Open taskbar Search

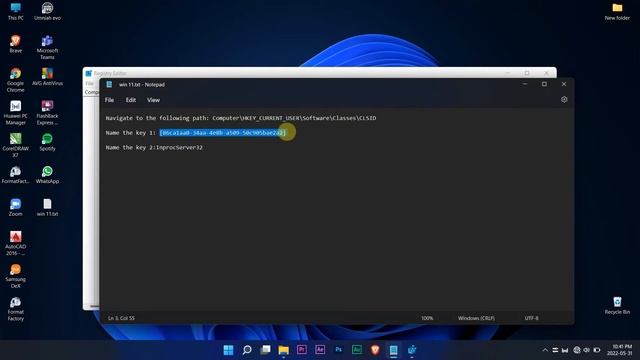(x=247, y=350)
